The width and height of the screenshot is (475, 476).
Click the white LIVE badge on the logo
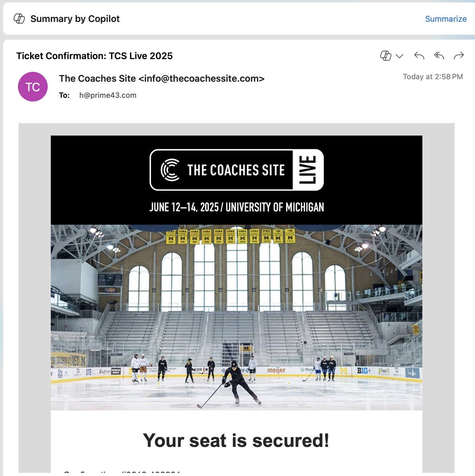click(x=308, y=170)
